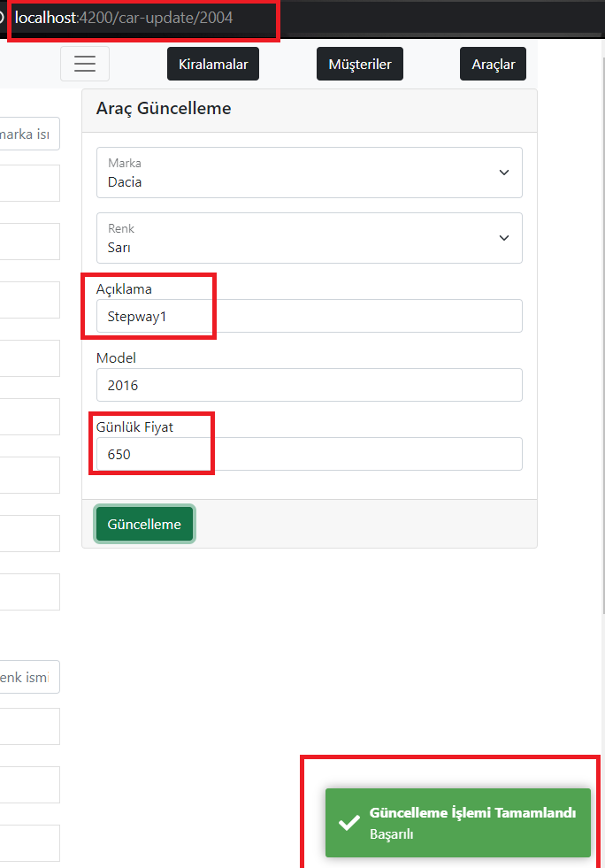The width and height of the screenshot is (605, 868).
Task: Select the browser address bar showing localhost:4200
Action: tap(142, 16)
